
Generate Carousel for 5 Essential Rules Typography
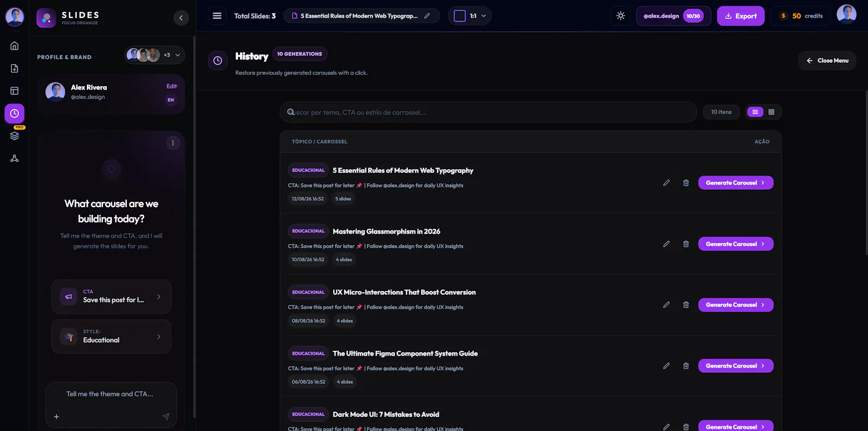click(x=736, y=183)
